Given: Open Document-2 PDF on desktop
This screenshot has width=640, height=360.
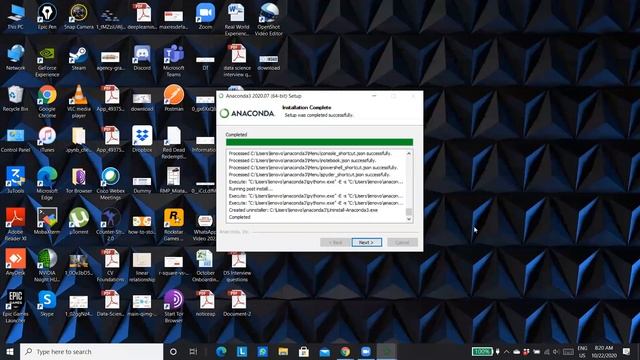Looking at the screenshot, I should 237,303.
